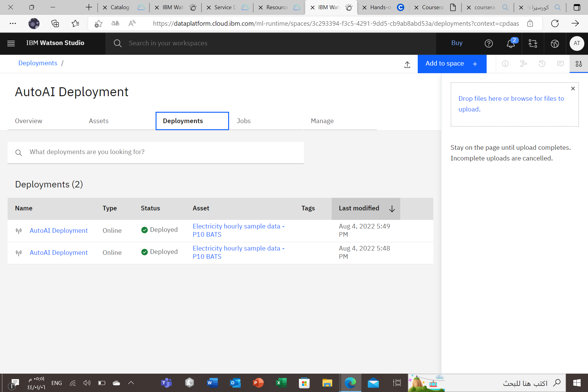Open the first AutoAI Deployment link
The height and width of the screenshot is (392, 588).
click(x=58, y=231)
